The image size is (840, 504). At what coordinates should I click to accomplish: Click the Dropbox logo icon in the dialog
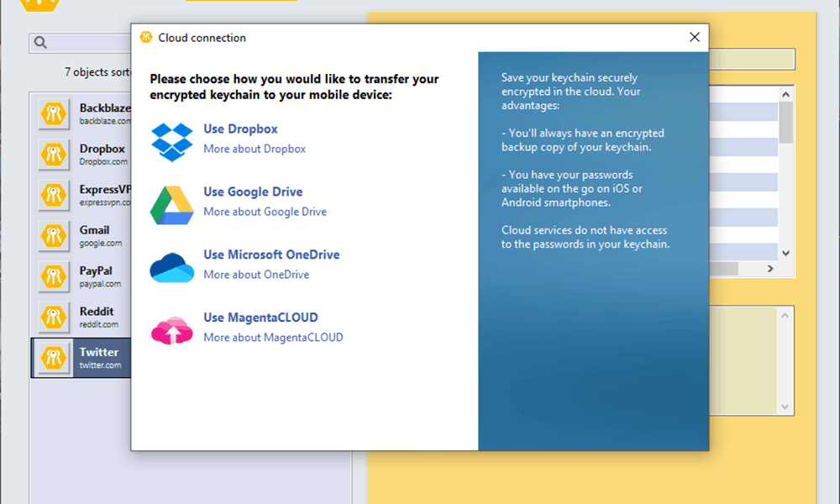(x=171, y=142)
